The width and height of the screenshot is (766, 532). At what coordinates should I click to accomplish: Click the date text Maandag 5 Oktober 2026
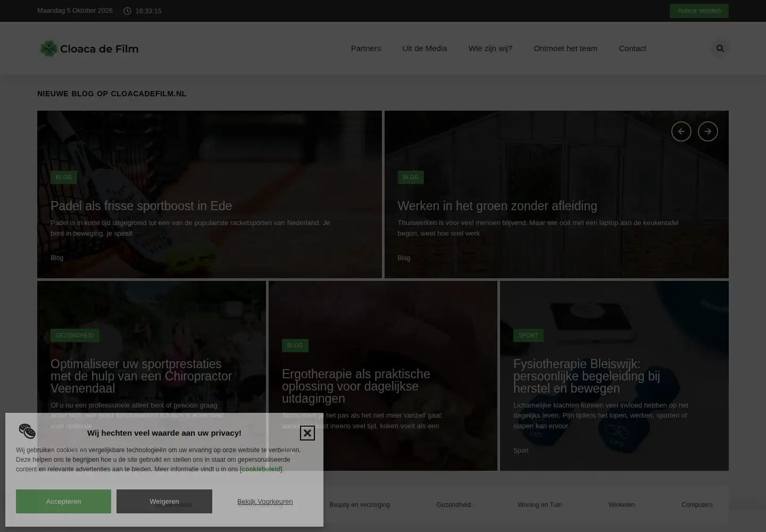75,11
